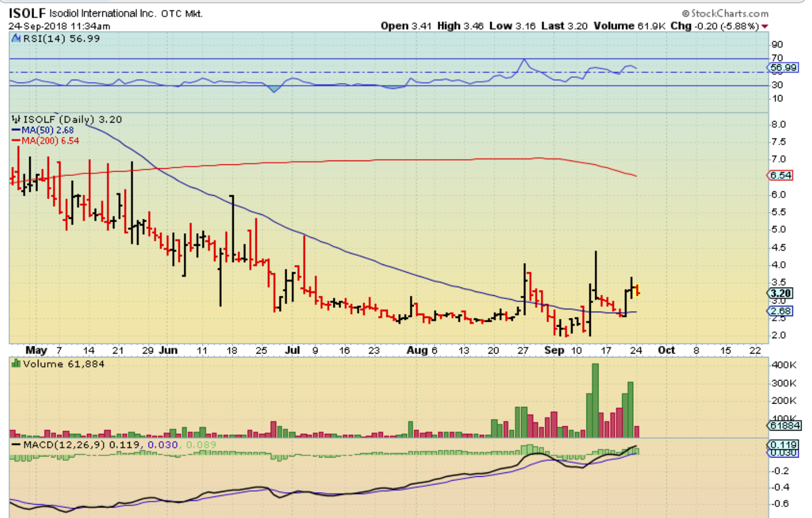Click the copyright symbol before StockCharts.com
Screen dimensions: 812x518
pos(685,13)
